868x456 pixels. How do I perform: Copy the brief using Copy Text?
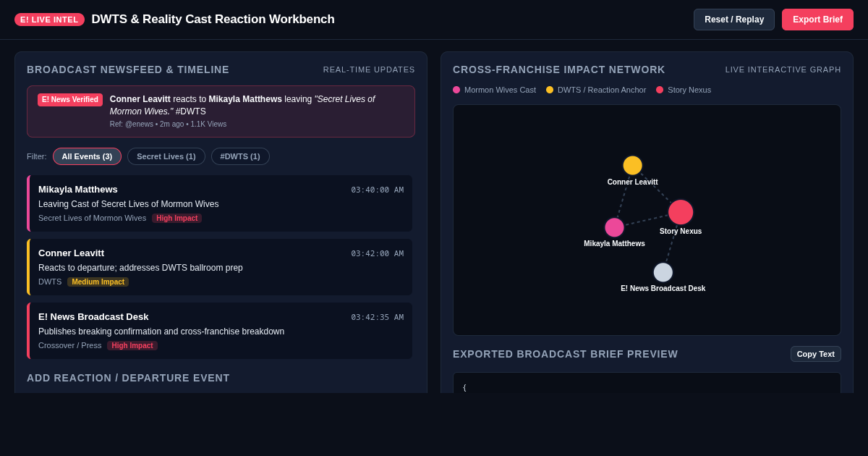(x=816, y=354)
